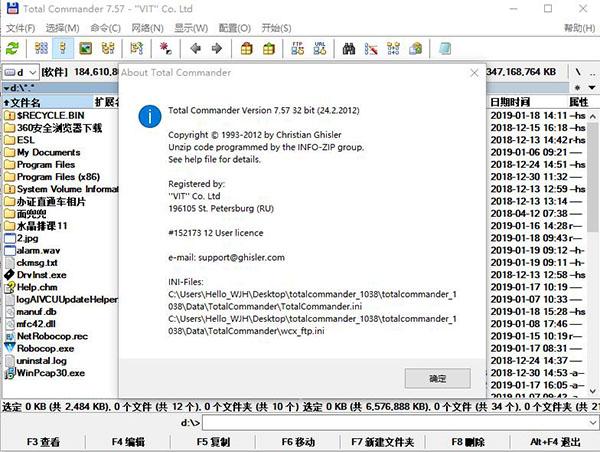Click the pack files gift box icon

(245, 48)
